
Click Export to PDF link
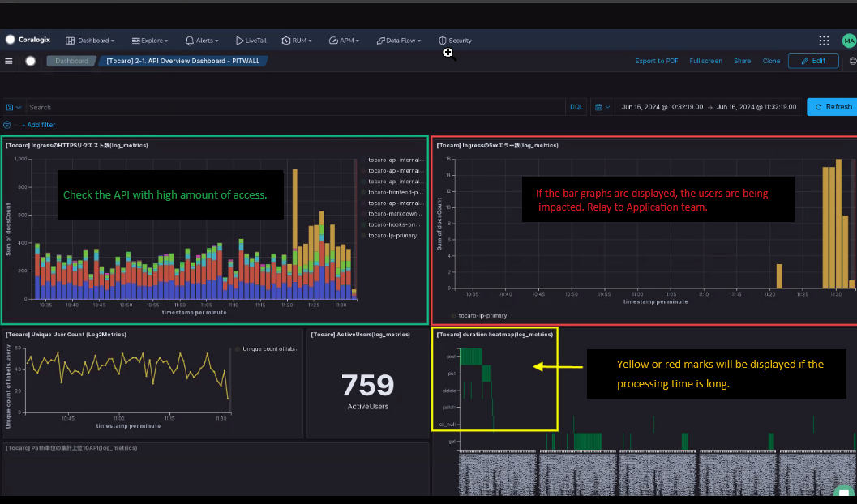click(x=656, y=61)
